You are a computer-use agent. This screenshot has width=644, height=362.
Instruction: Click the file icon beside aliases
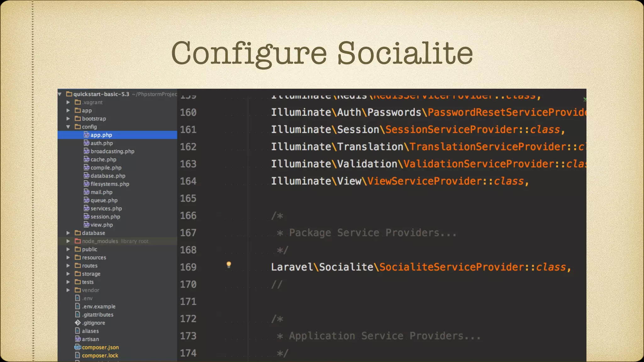(x=78, y=331)
